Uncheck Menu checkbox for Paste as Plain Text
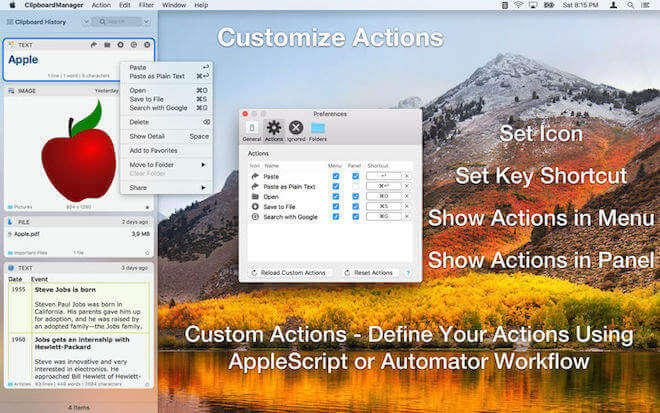This screenshot has height=413, width=660. click(x=335, y=186)
